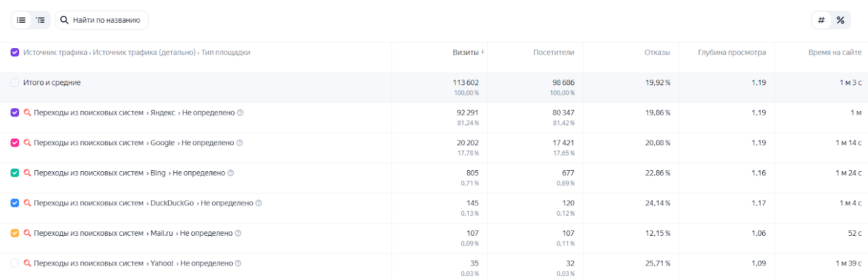Toggle the select-all checkbox in header
This screenshot has width=868, height=278.
15,53
